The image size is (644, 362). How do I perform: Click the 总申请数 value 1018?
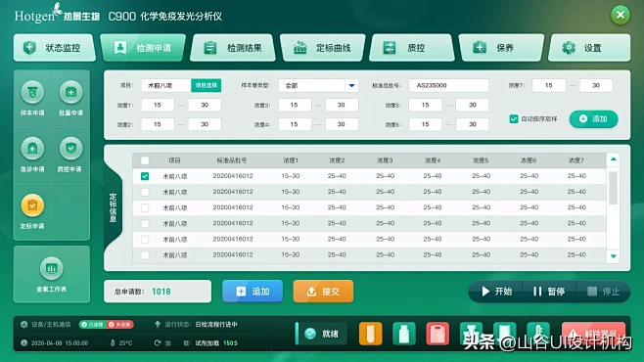point(161,292)
